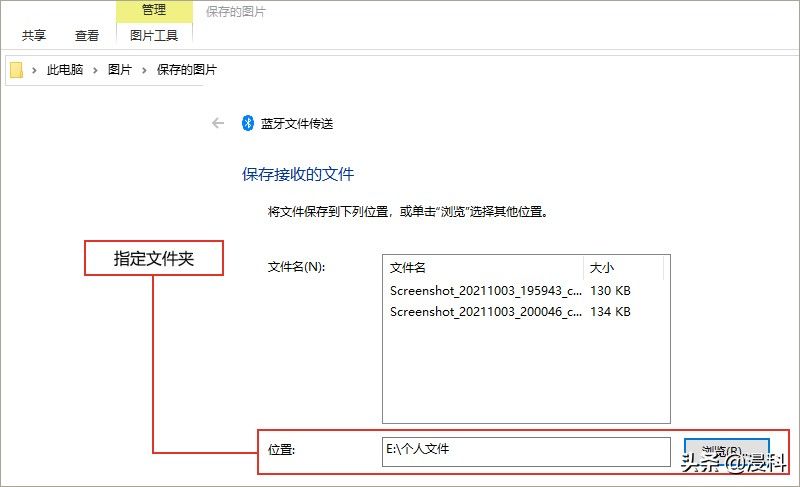Navigate to 图片 in the breadcrumb

point(119,70)
